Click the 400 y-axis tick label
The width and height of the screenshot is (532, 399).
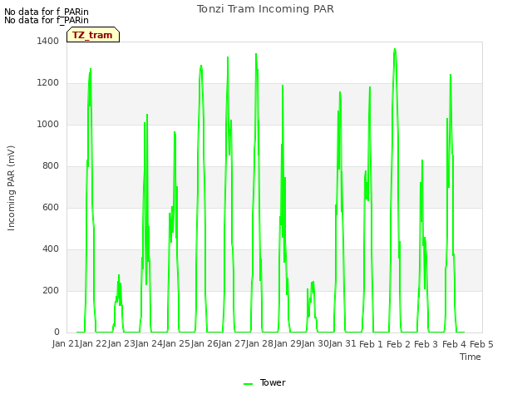click(51, 249)
